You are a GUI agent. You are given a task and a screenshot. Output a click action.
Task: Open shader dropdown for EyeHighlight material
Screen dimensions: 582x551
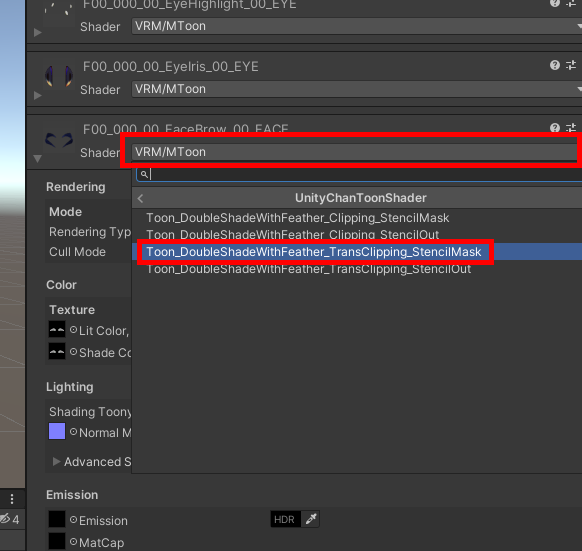[356, 26]
